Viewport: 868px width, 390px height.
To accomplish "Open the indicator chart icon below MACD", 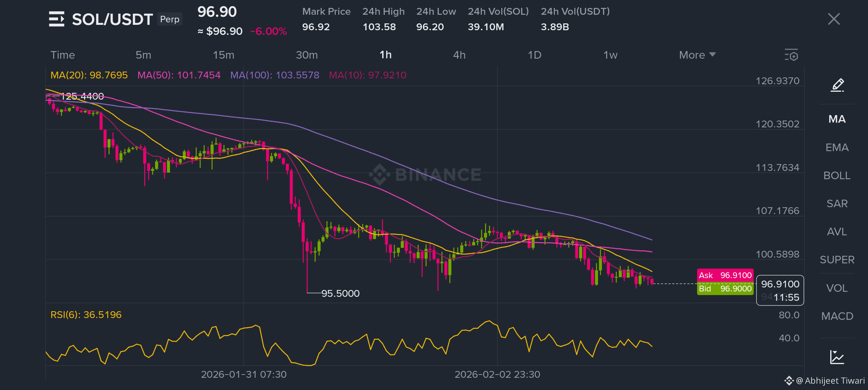I will tap(837, 357).
